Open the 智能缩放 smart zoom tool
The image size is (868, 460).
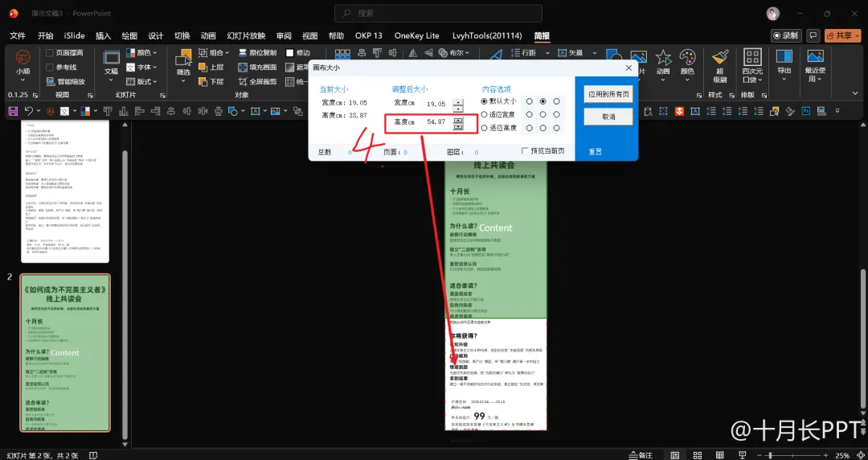pos(66,81)
